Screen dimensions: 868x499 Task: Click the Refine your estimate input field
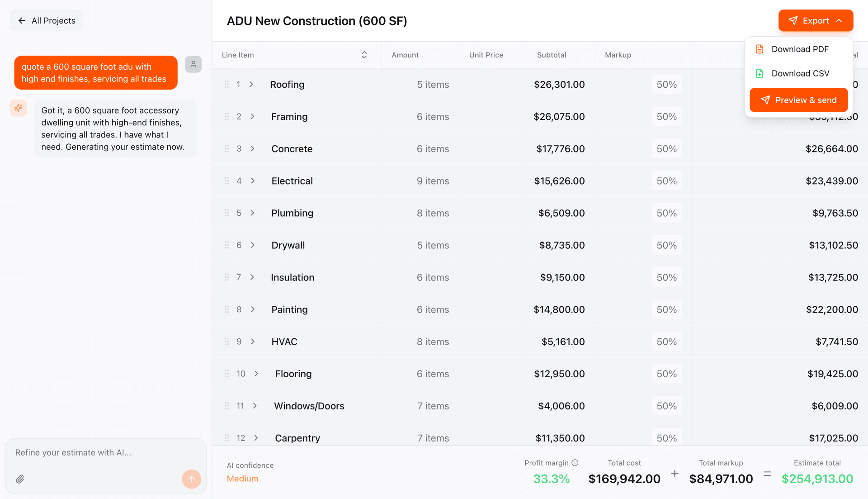[90, 452]
